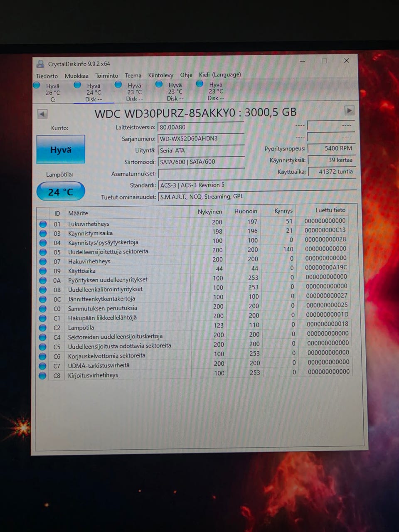This screenshot has height=532, width=399.
Task: Click status dot for Pyörityksen uudelleenyritykset
Action: tap(43, 280)
